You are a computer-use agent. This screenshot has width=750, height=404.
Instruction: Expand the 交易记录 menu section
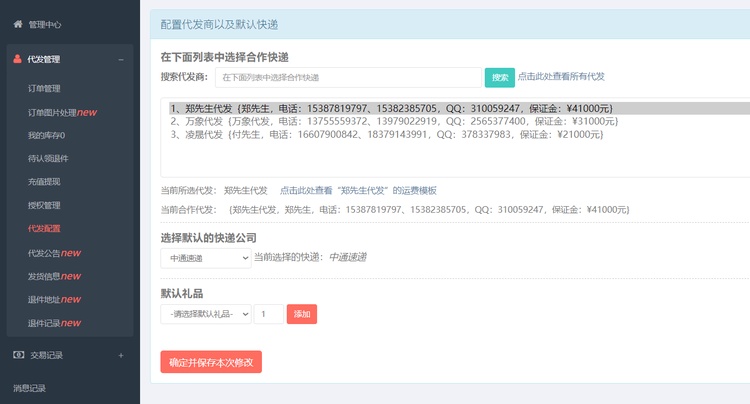point(121,355)
